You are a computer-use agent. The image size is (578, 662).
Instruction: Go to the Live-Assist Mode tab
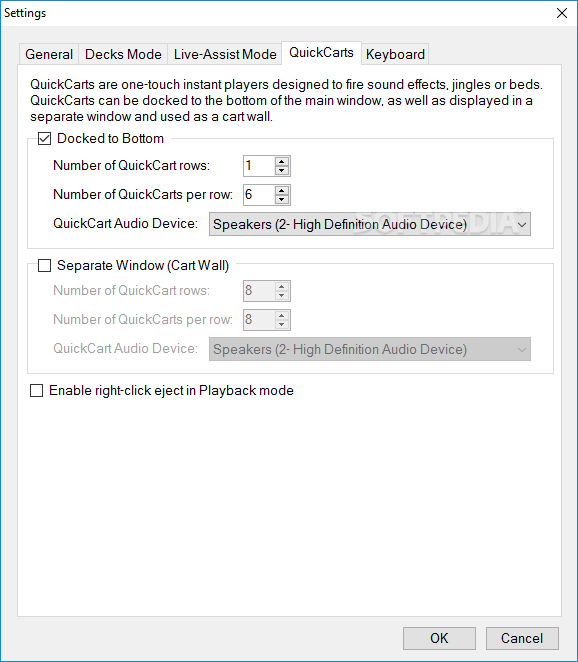pyautogui.click(x=225, y=54)
